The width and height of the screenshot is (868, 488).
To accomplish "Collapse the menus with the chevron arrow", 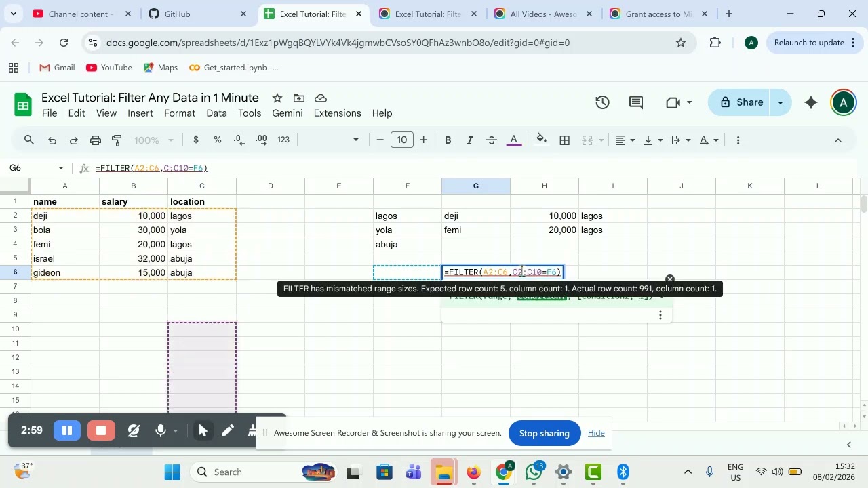I will point(837,140).
